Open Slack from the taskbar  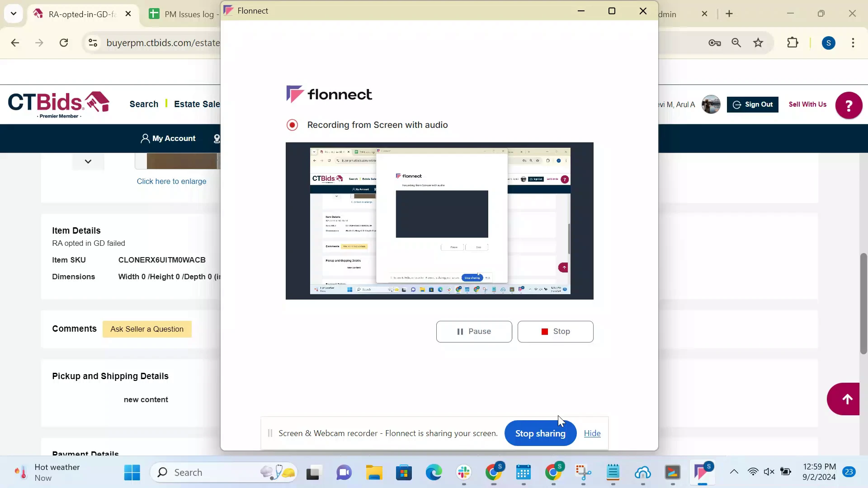(x=464, y=473)
